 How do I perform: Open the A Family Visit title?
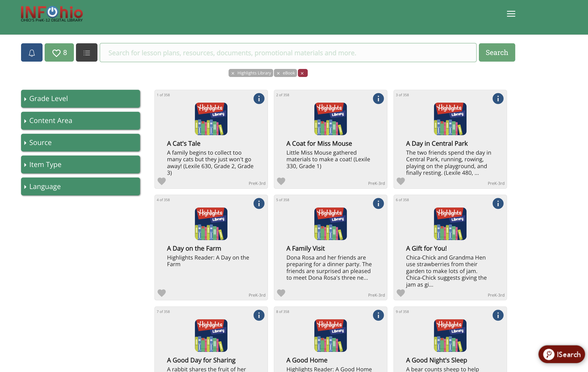coord(305,249)
